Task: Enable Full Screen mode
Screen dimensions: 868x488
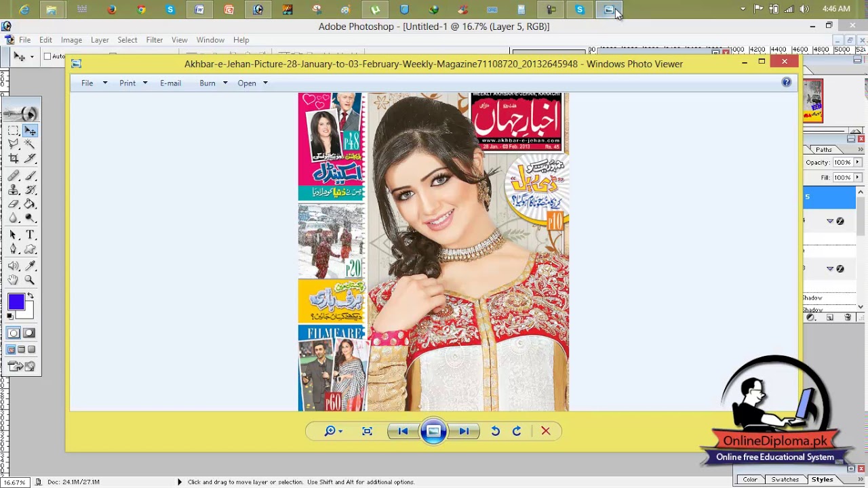Action: pyautogui.click(x=32, y=350)
